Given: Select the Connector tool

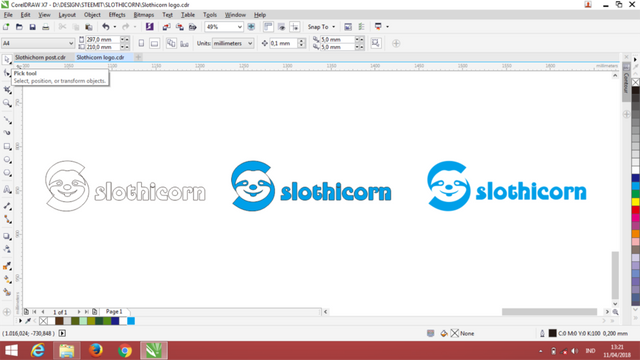Looking at the screenshot, I should [7, 219].
